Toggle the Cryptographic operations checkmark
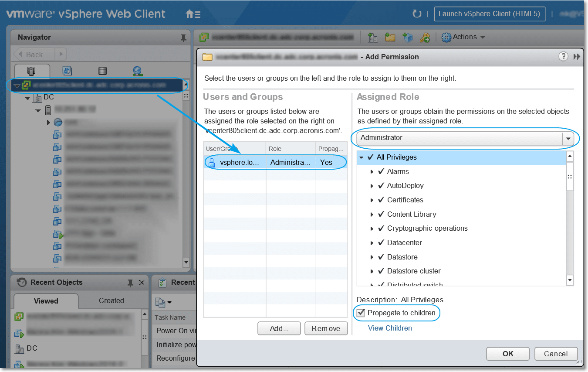The height and width of the screenshot is (372, 588). (381, 228)
